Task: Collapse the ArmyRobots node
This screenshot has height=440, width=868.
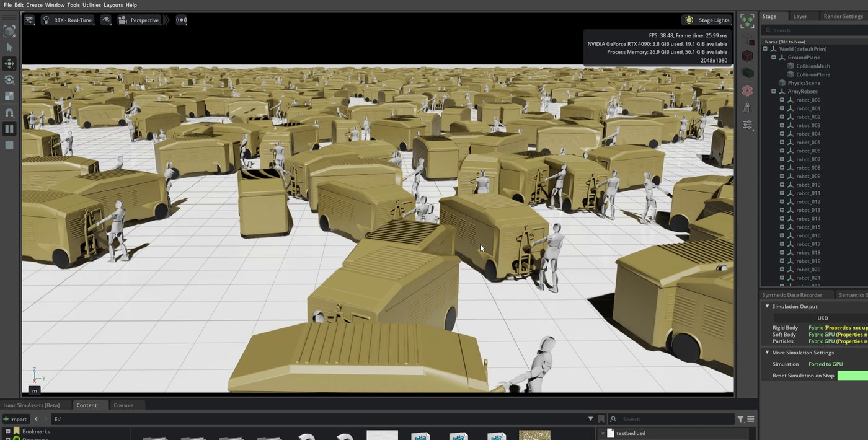Action: tap(774, 92)
